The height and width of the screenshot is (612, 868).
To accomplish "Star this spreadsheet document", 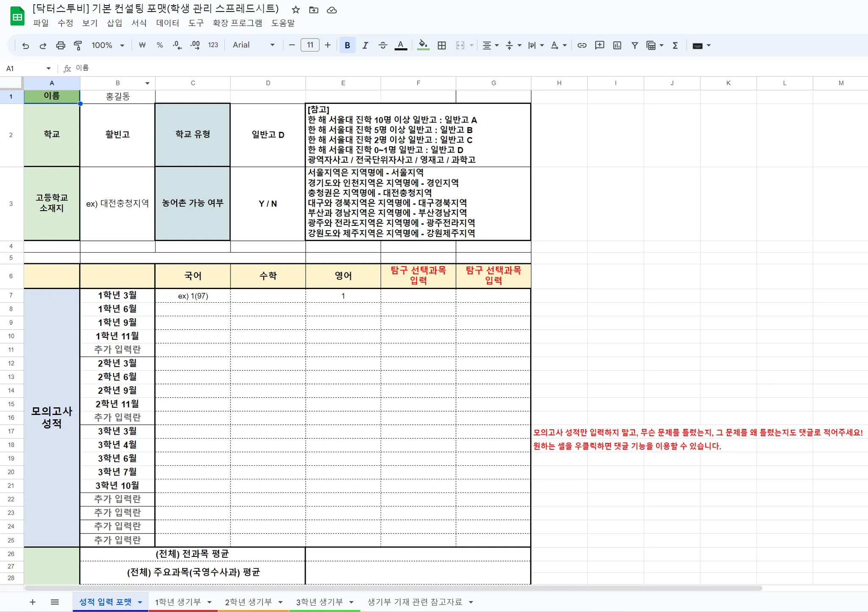I will (x=296, y=10).
